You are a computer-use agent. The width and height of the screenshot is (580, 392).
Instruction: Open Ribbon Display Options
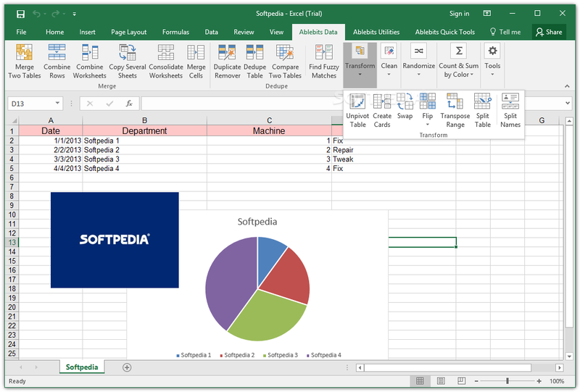point(487,13)
